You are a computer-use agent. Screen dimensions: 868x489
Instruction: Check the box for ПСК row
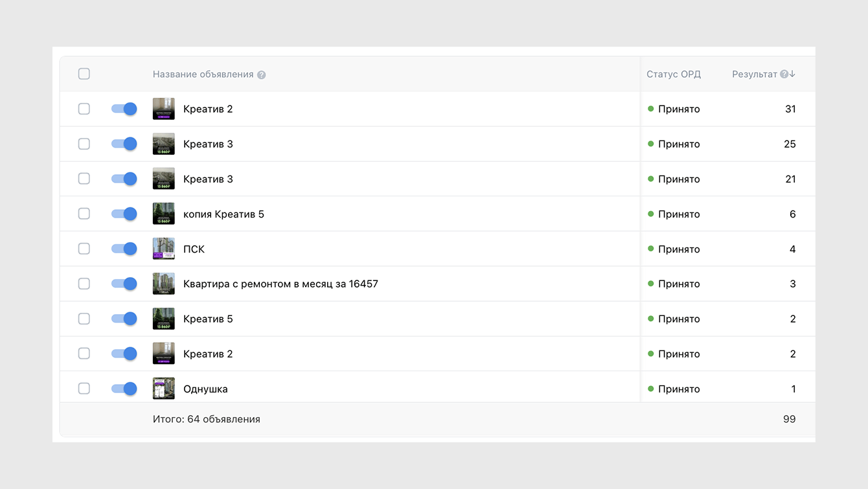tap(84, 249)
